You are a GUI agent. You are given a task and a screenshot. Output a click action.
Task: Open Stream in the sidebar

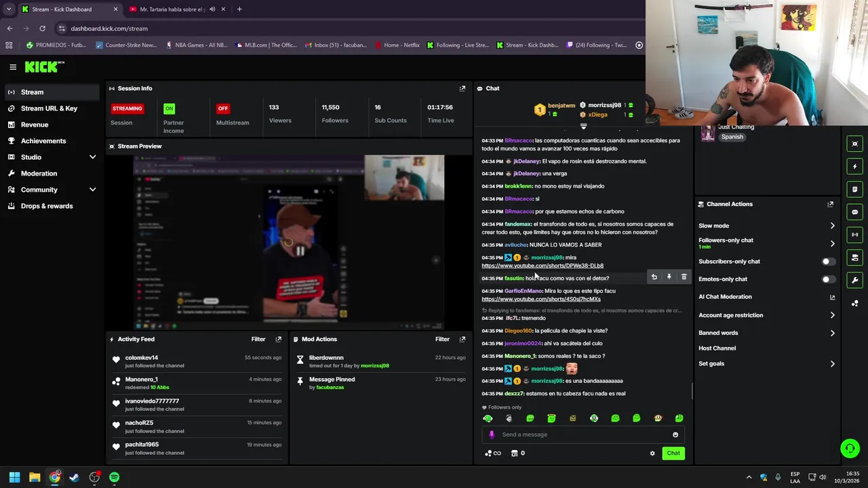click(52, 92)
